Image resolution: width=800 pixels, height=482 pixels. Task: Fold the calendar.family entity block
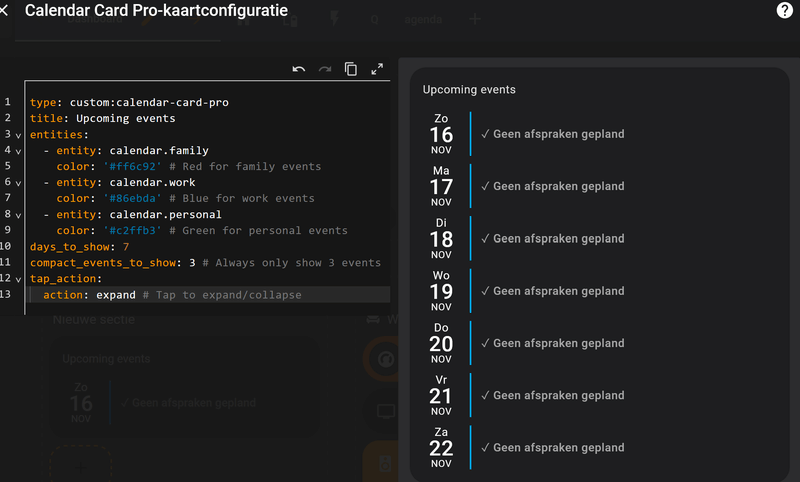coord(18,150)
